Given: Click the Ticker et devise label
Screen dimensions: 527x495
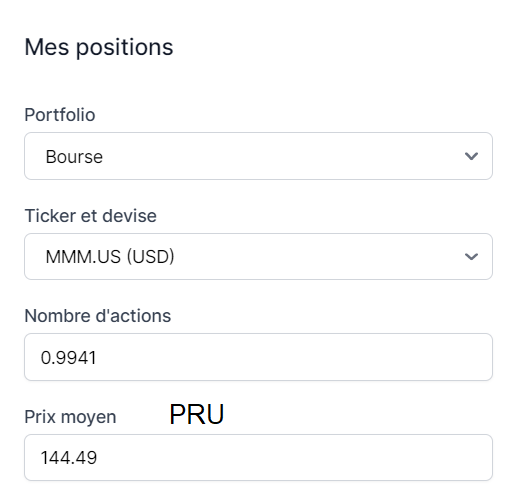Looking at the screenshot, I should 90,215.
